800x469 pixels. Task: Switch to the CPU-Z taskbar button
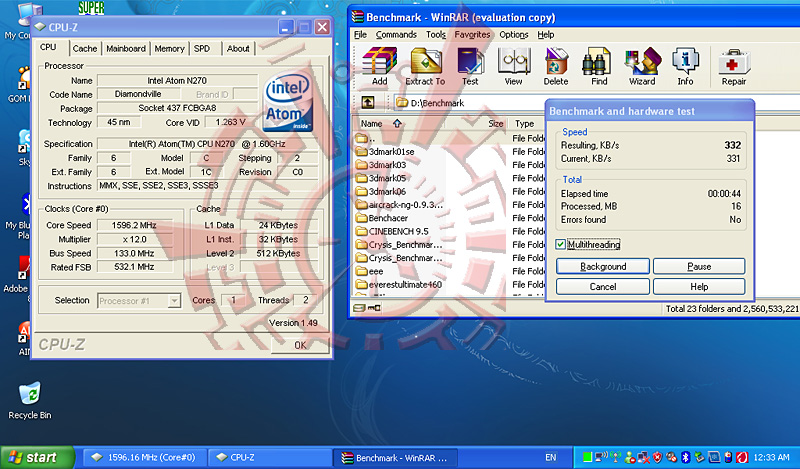point(269,457)
